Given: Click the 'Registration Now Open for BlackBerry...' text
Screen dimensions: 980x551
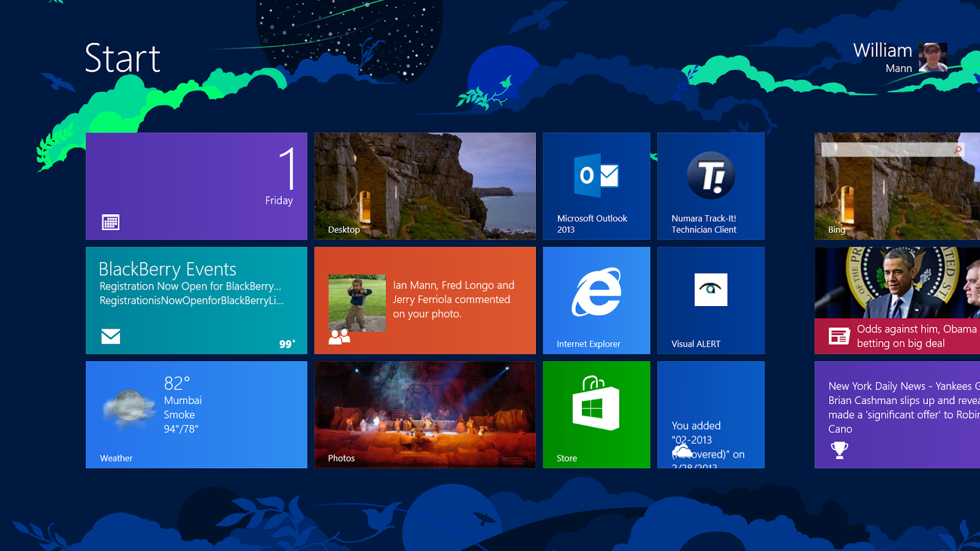Looking at the screenshot, I should [x=190, y=287].
